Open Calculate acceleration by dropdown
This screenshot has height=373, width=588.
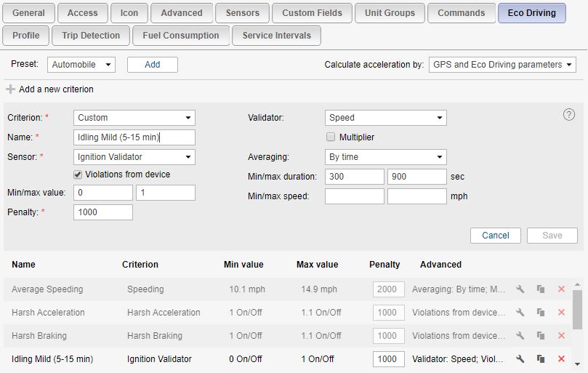coord(502,65)
